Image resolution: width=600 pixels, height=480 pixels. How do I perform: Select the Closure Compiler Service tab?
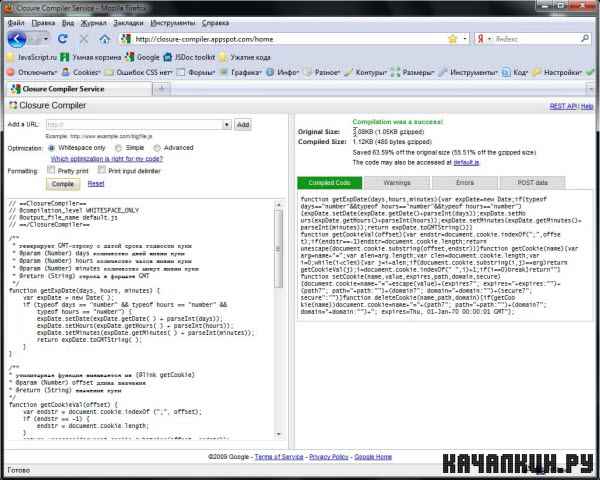(x=80, y=89)
